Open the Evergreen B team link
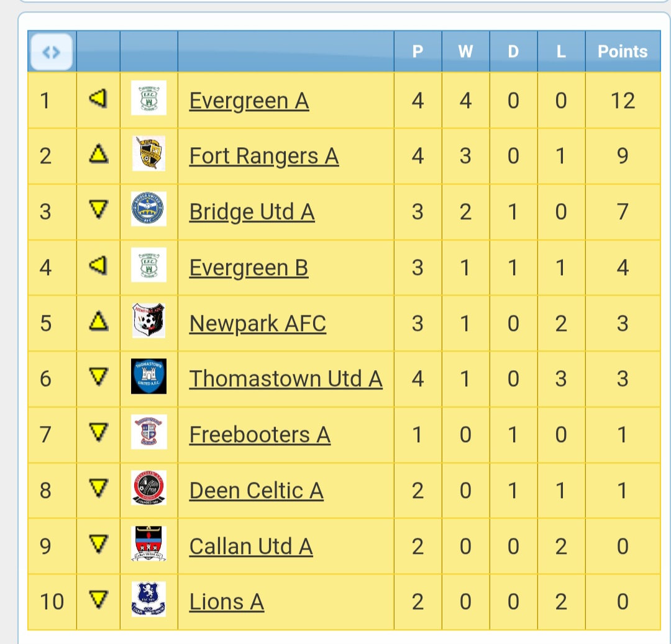Image resolution: width=671 pixels, height=644 pixels. tap(249, 268)
